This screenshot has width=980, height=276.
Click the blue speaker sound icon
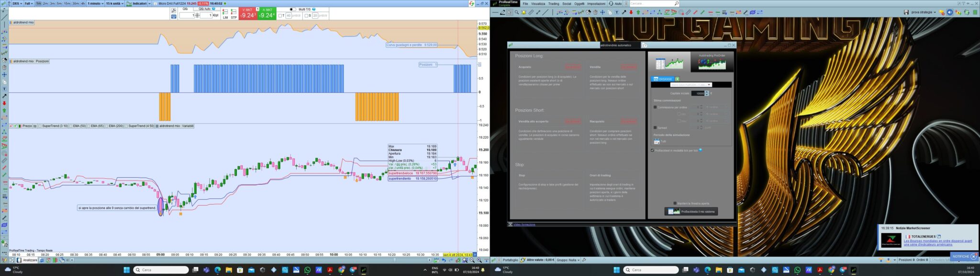[x=950, y=12]
